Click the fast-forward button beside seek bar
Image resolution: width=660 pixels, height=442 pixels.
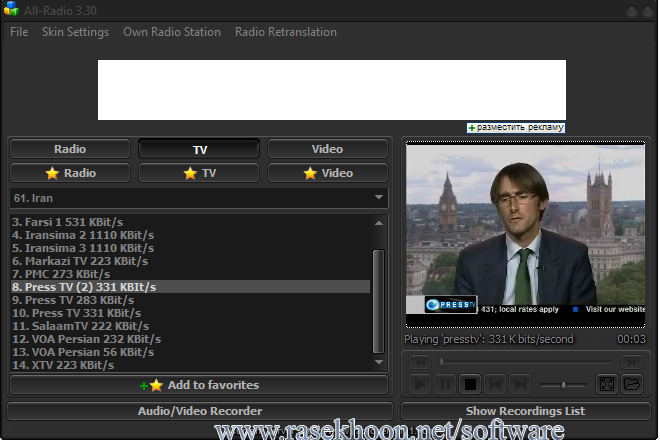pos(631,362)
